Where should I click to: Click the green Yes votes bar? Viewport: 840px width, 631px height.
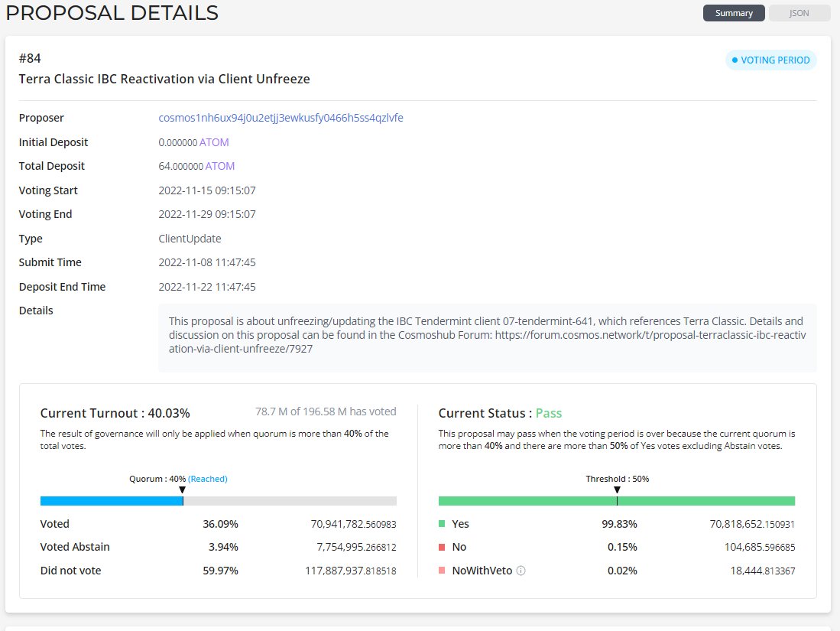616,501
